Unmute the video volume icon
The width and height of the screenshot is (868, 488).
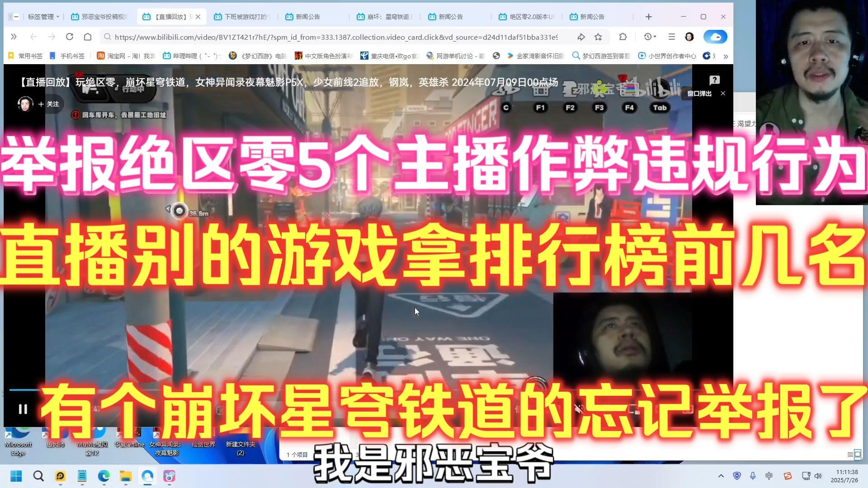point(579,409)
